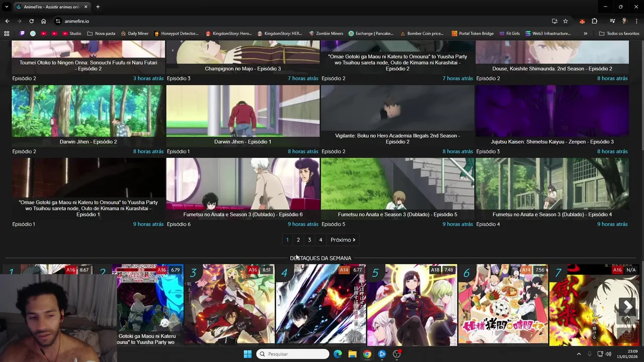Open the Portal Token Bridge bookmark
The height and width of the screenshot is (362, 644).
(472, 34)
